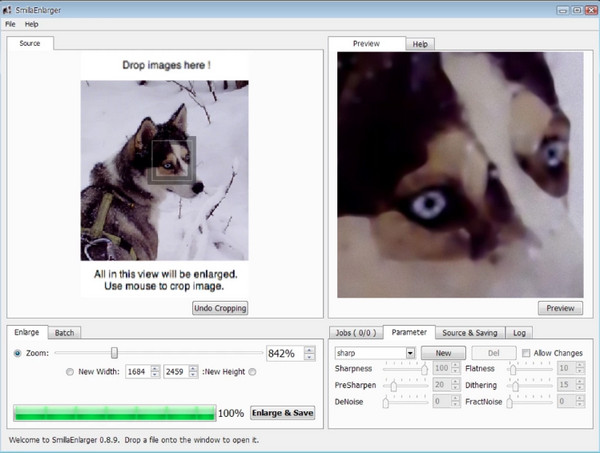Select the Zoom radio button
The width and height of the screenshot is (600, 453).
18,353
